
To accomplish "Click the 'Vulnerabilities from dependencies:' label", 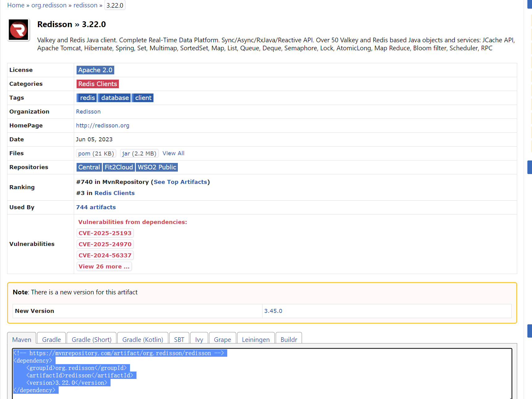I will pos(132,222).
